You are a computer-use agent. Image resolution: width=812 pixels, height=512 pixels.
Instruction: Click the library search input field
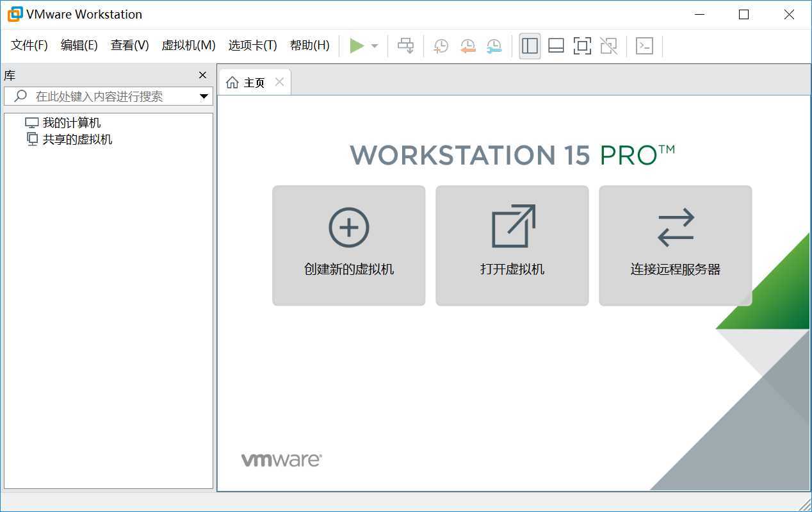pyautogui.click(x=108, y=96)
